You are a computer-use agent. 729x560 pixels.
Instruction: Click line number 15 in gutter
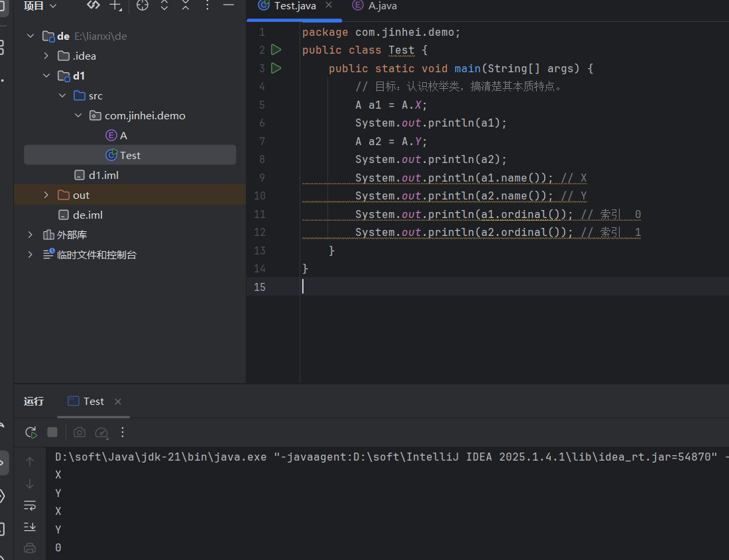pyautogui.click(x=260, y=287)
